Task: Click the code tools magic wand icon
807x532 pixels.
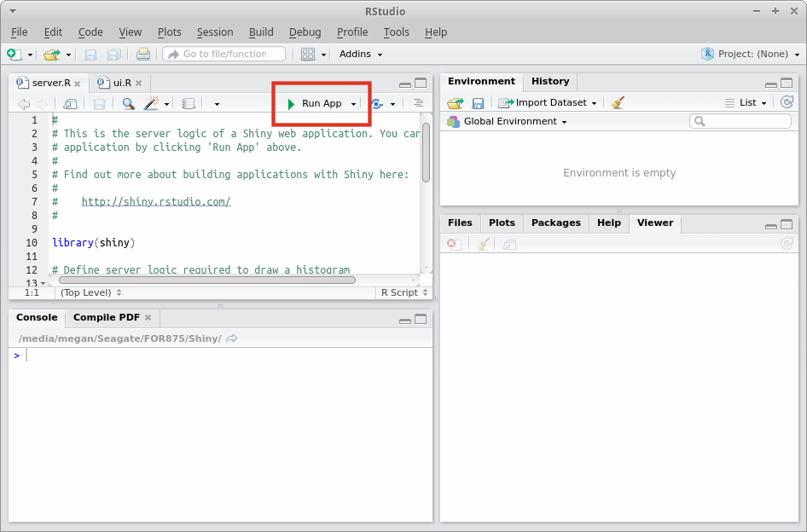Action: [151, 103]
